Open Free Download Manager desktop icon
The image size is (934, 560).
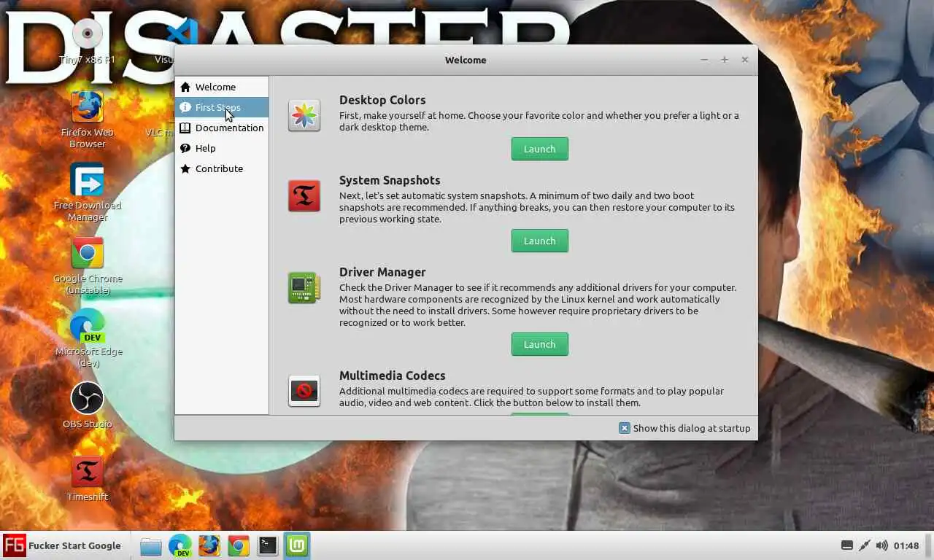pyautogui.click(x=88, y=192)
